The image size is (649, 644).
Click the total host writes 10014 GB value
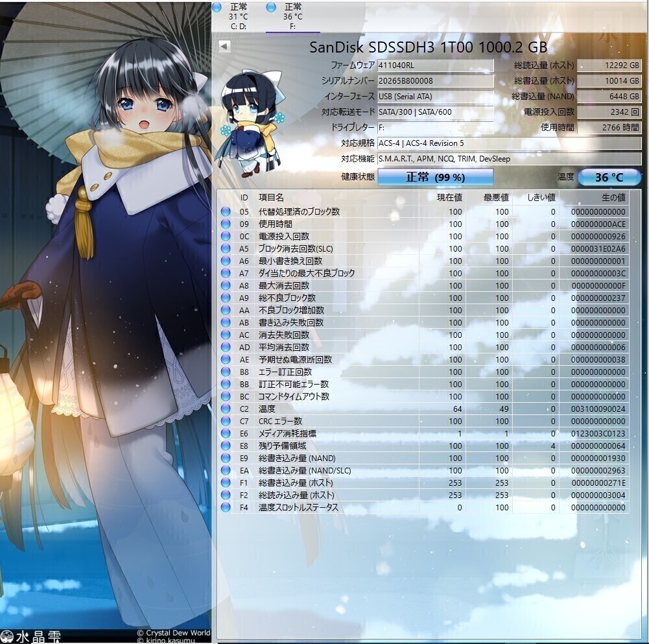(x=609, y=81)
